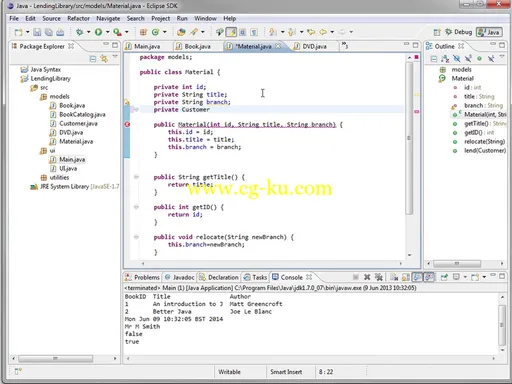The image size is (512, 384).
Task: Open the Refactor menu
Action: (78, 18)
